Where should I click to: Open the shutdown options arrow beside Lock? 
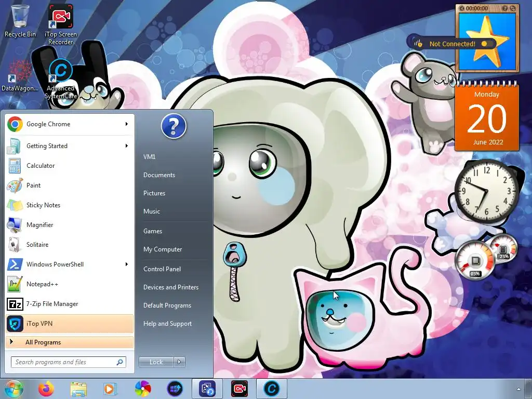click(179, 362)
